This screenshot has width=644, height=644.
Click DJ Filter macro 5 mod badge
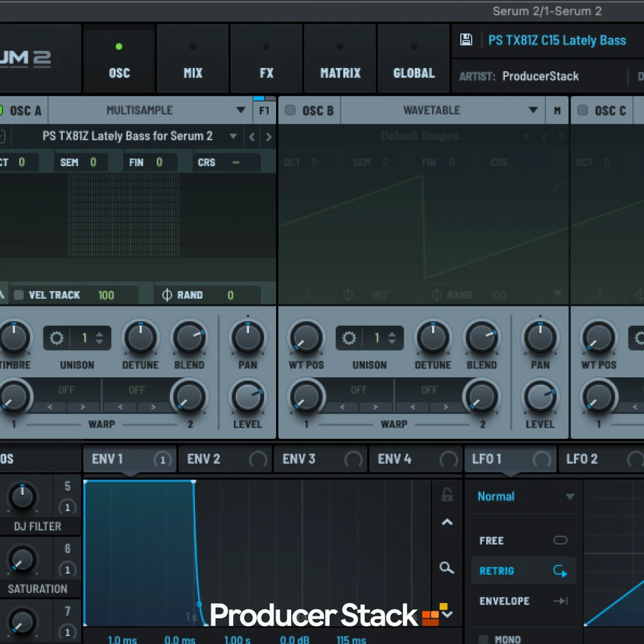pos(67,508)
